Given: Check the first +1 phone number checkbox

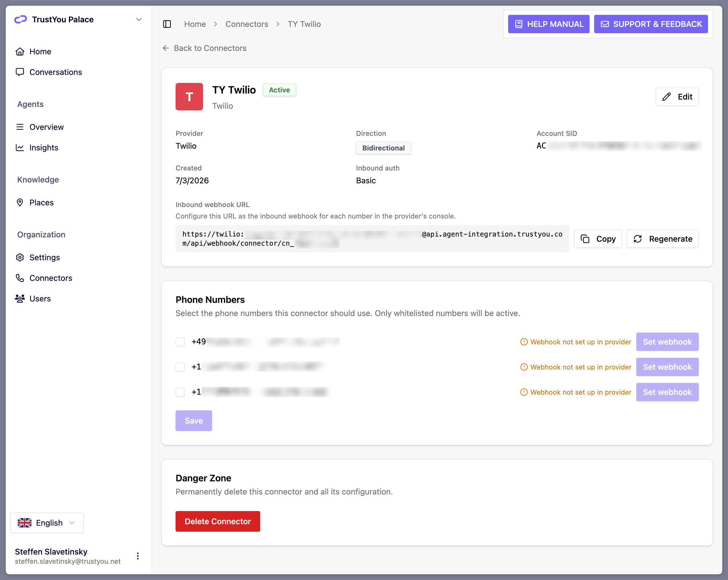Looking at the screenshot, I should (x=180, y=367).
